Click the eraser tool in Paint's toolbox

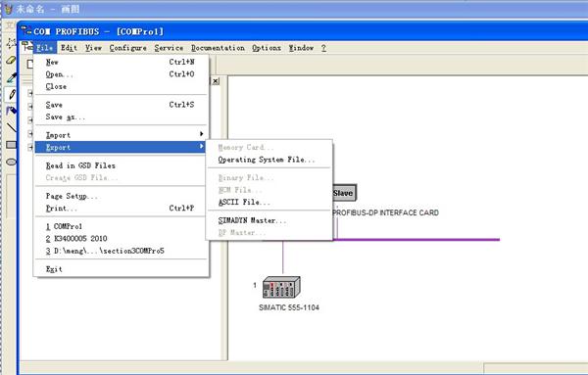pyautogui.click(x=11, y=60)
